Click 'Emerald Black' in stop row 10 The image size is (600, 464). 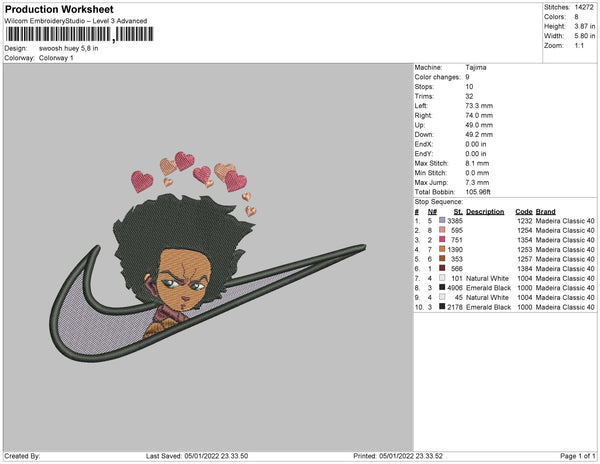(488, 307)
